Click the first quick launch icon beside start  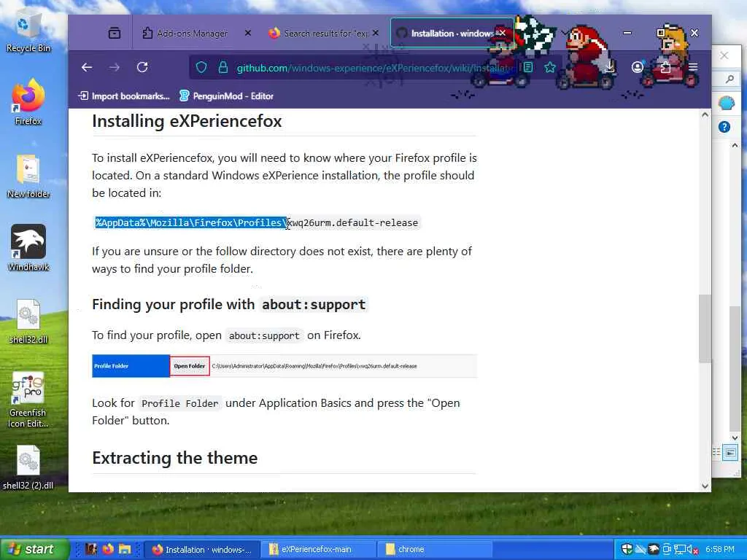pos(91,549)
